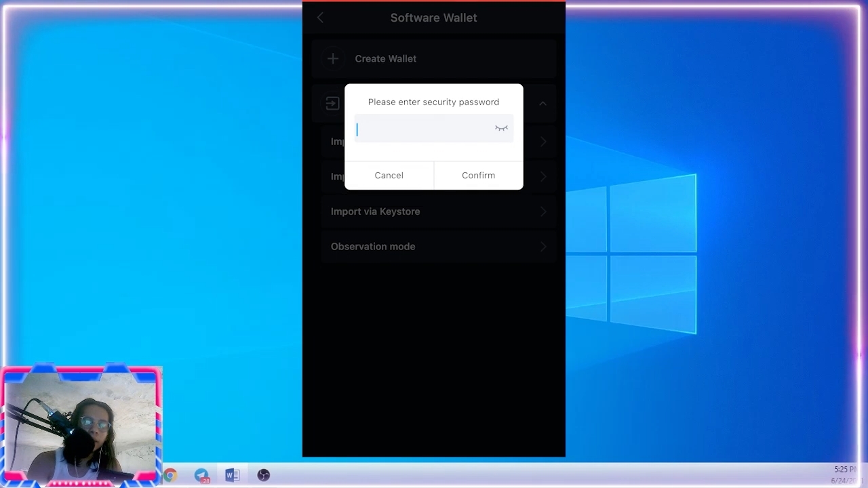Confirm the security password
Image resolution: width=868 pixels, height=488 pixels.
478,176
